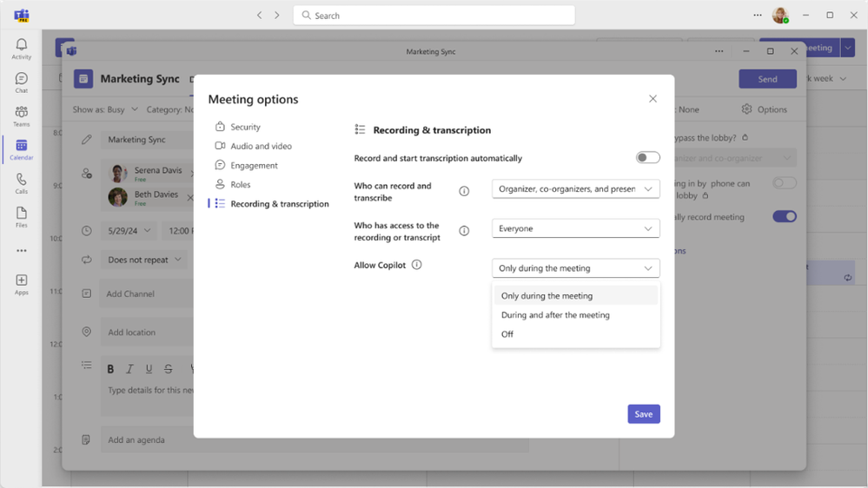868x488 pixels.
Task: Toggle the dialing in by phone lobby switch
Action: [785, 182]
